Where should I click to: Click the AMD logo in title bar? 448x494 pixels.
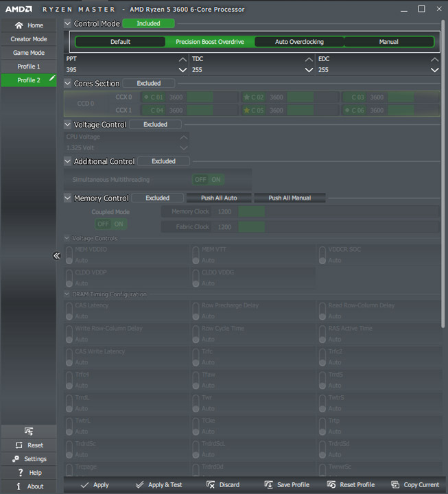[19, 9]
